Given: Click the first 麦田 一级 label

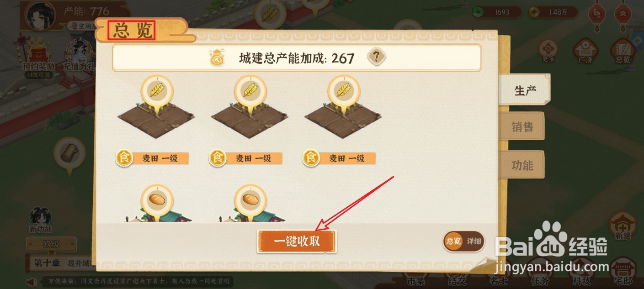Looking at the screenshot, I should click(x=153, y=158).
